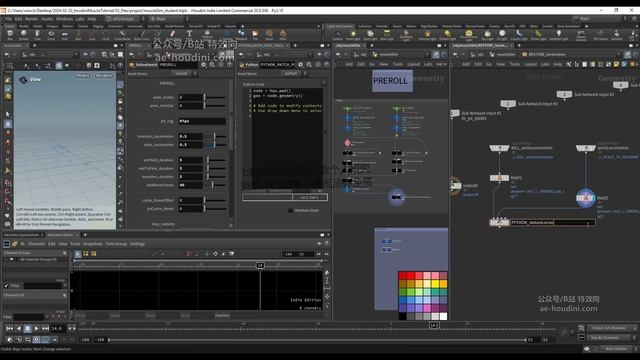640x360 pixels.
Task: Open the python asset name dropdown
Action: click(x=293, y=74)
